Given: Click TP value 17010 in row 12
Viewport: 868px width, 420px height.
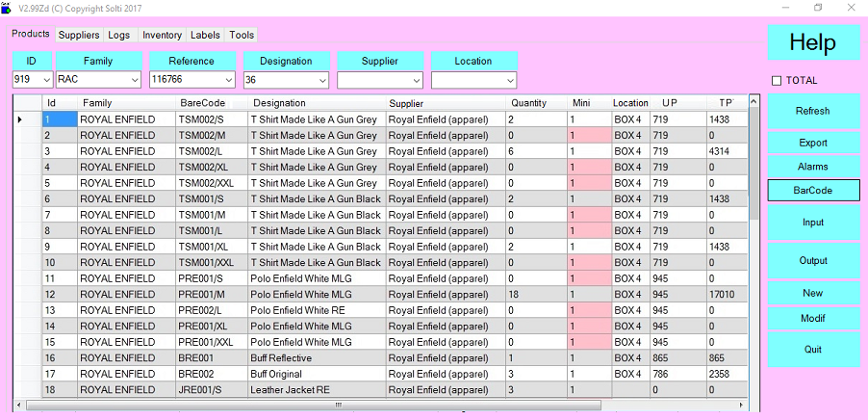Looking at the screenshot, I should [727, 294].
